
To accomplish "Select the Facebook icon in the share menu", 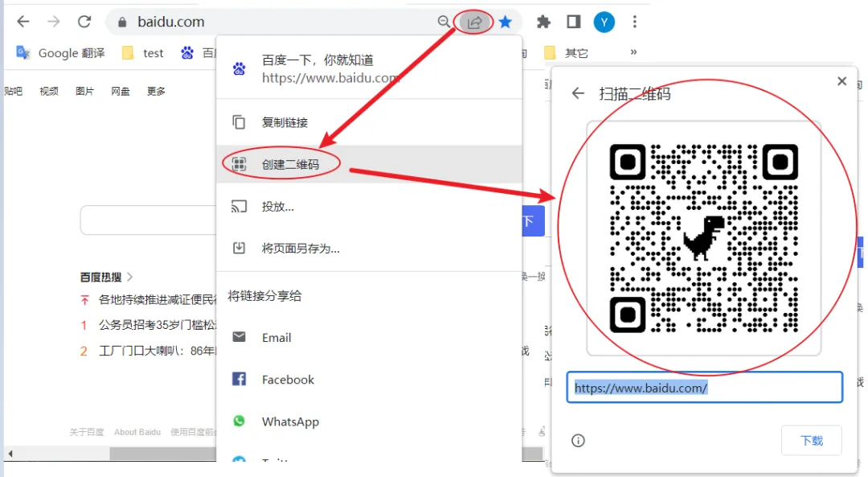I will click(240, 379).
